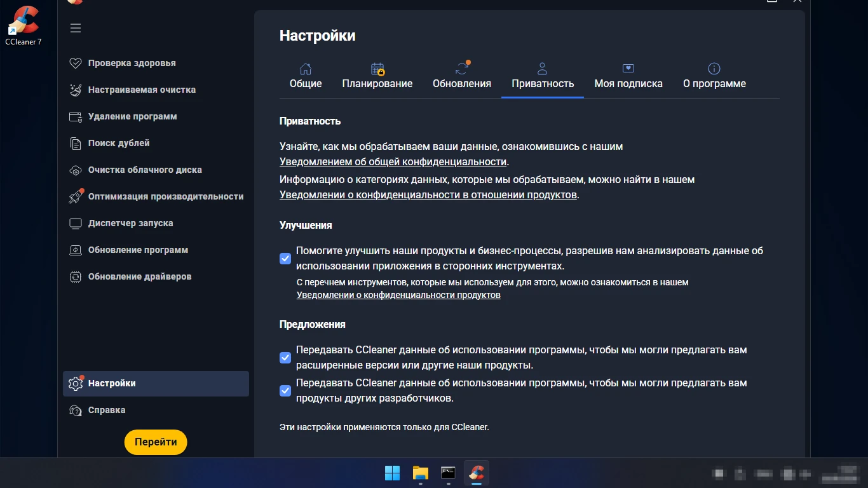
Task: Uncheck the продукты других разработчиков offers checkbox
Action: (285, 391)
